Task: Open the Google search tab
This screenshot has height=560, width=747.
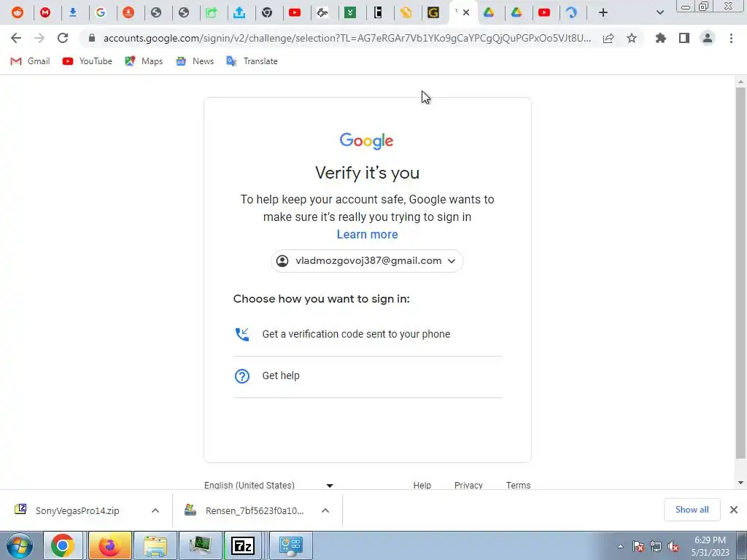Action: point(101,13)
